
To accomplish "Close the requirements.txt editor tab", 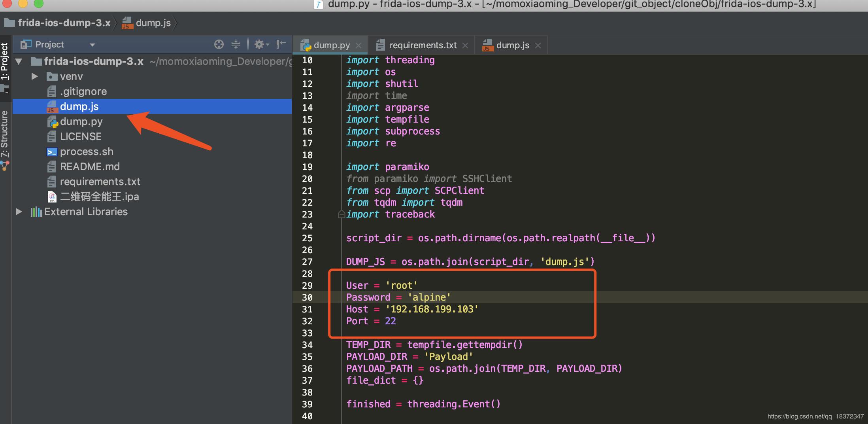I will (465, 45).
